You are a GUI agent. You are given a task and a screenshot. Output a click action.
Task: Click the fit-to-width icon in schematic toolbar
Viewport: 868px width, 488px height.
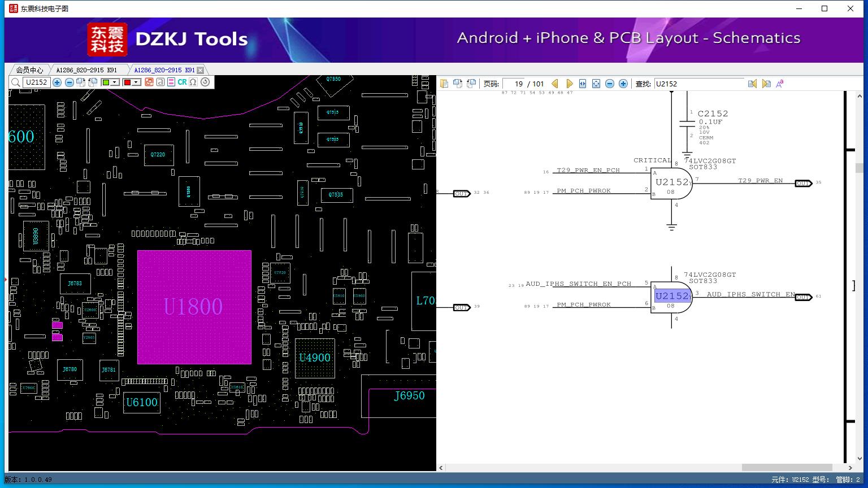(x=583, y=84)
